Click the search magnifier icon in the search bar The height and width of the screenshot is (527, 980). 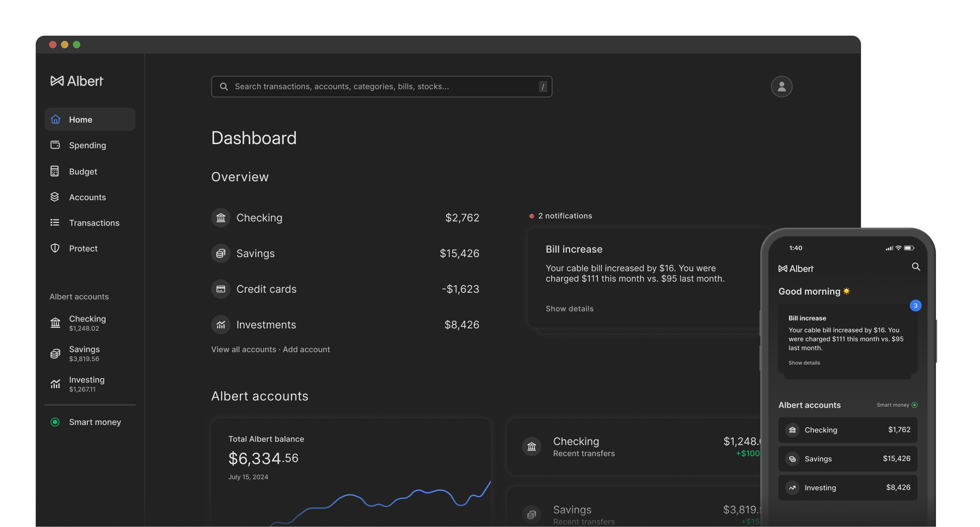[224, 87]
